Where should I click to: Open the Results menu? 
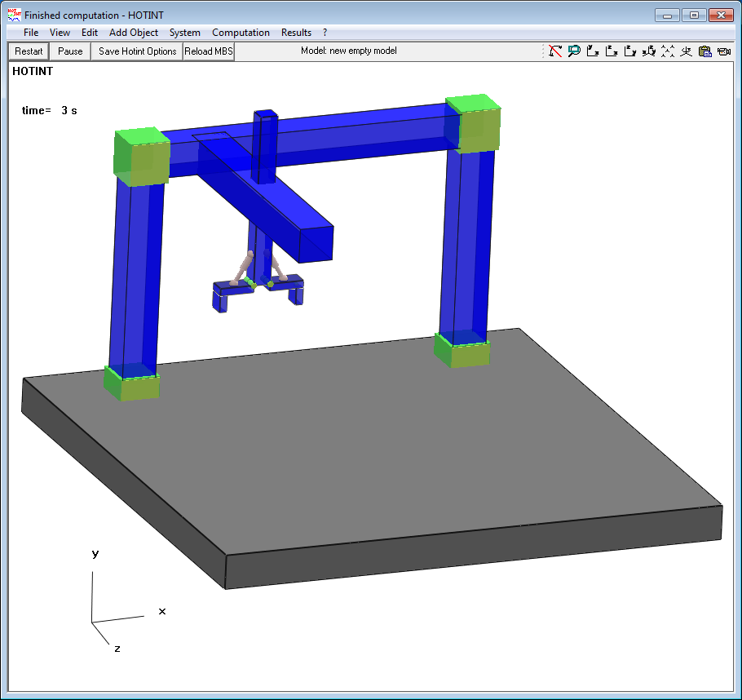pyautogui.click(x=295, y=32)
